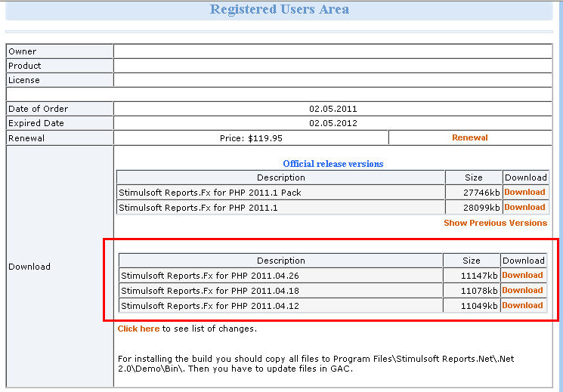Download Stimulsoft Reports.Fx for PHP 2011.1 Pack

(x=524, y=192)
